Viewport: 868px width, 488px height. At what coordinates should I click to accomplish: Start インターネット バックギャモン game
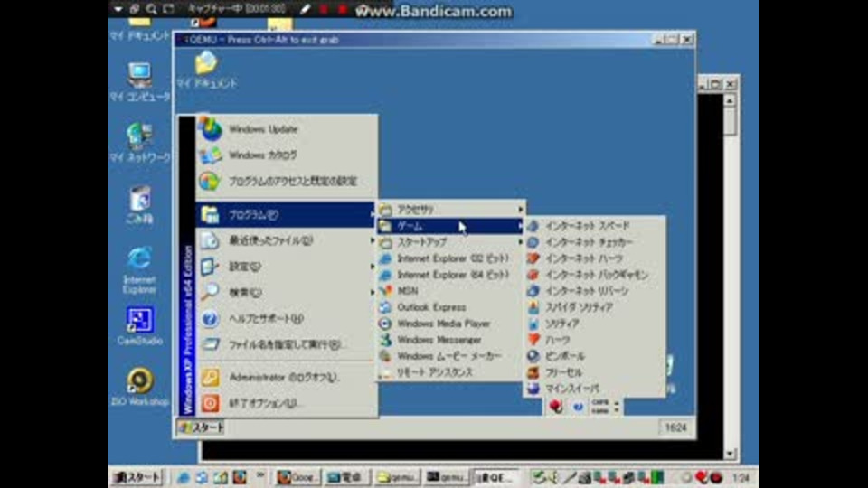pyautogui.click(x=595, y=275)
